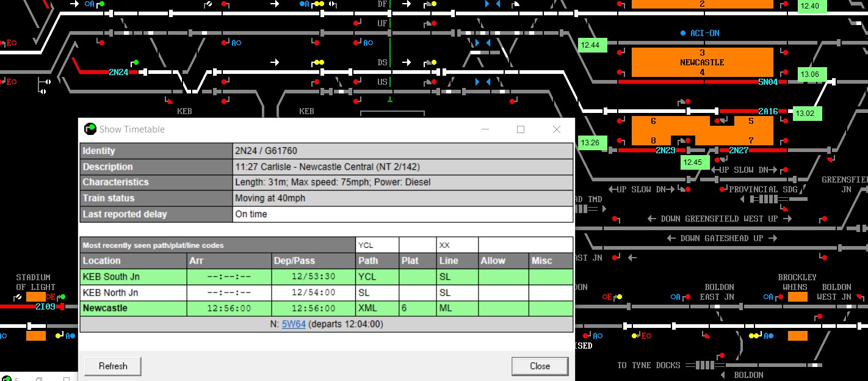
Task: Select the KEB North Jn timetable row
Action: [327, 292]
